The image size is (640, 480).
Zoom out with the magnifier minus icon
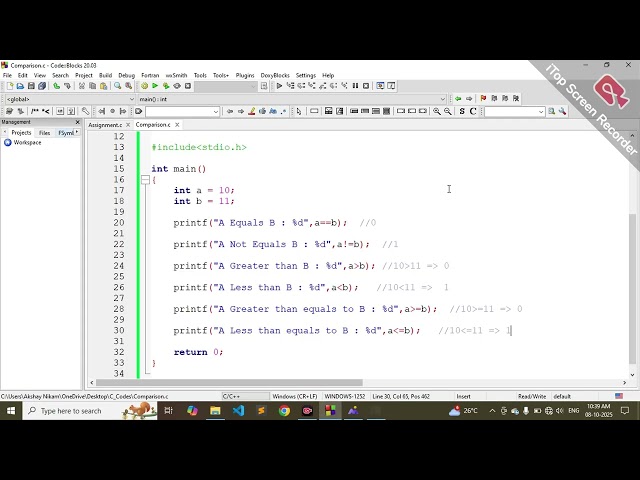click(x=448, y=111)
